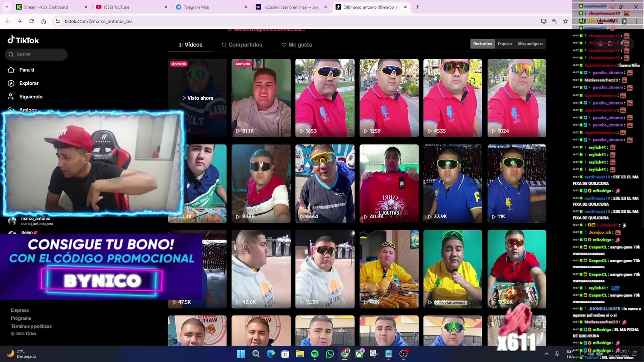This screenshot has width=644, height=362.
Task: Close the Telegram Web browser tab
Action: point(246,7)
